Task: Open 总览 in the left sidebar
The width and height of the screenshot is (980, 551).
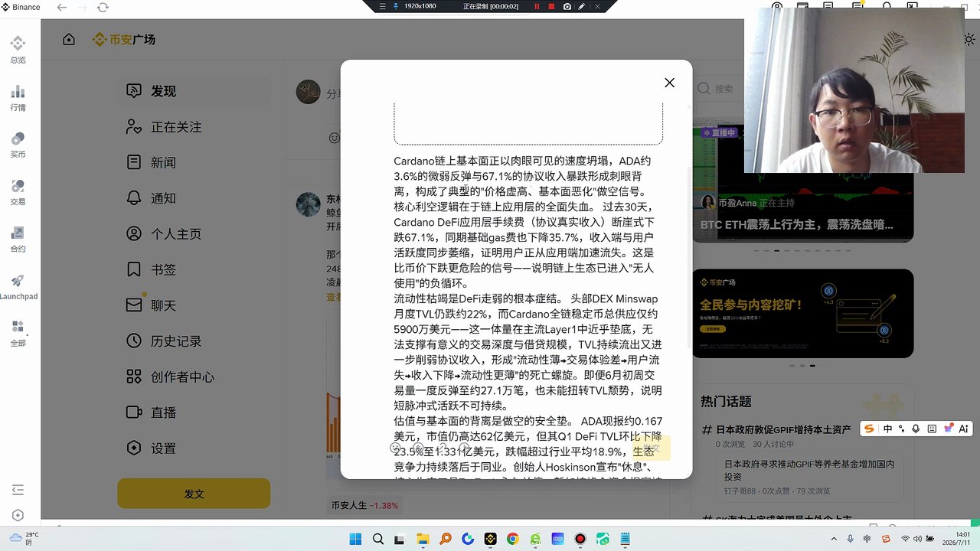Action: pos(18,51)
